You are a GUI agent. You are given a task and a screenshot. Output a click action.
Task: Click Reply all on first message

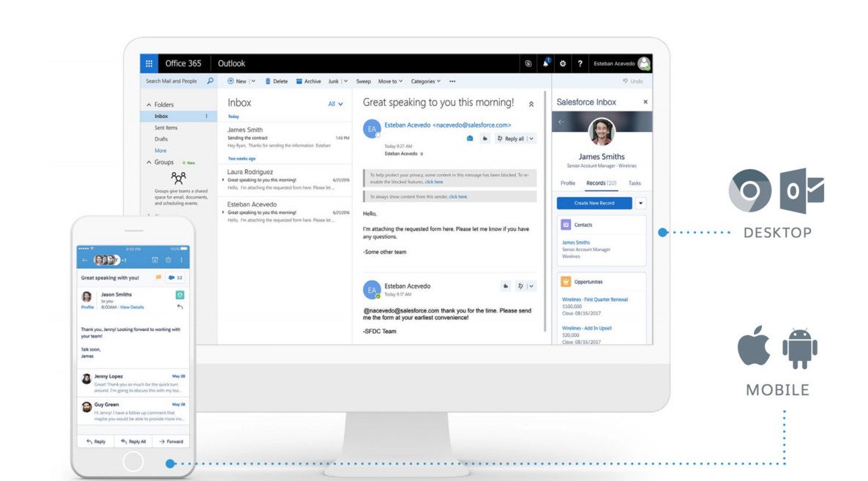pyautogui.click(x=510, y=138)
